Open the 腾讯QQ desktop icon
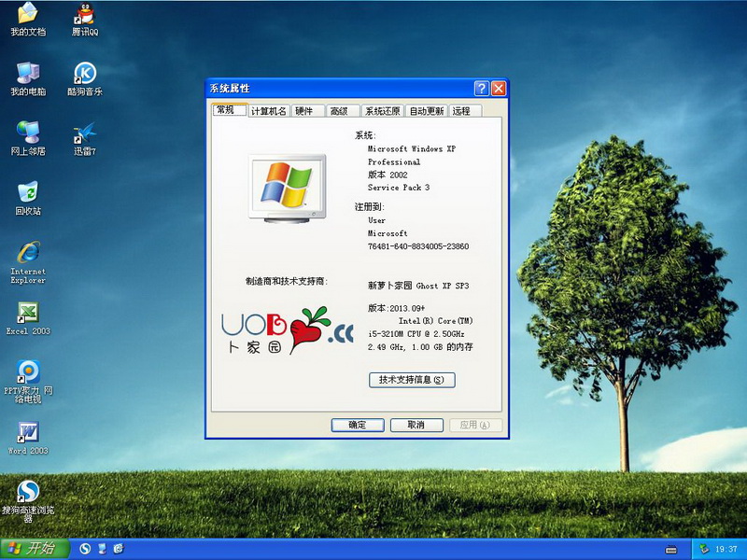The image size is (747, 560). [85, 16]
